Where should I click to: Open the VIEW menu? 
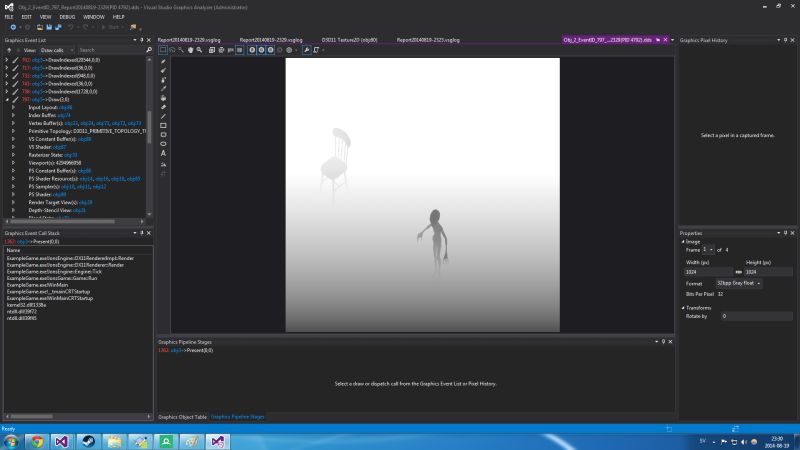click(45, 17)
